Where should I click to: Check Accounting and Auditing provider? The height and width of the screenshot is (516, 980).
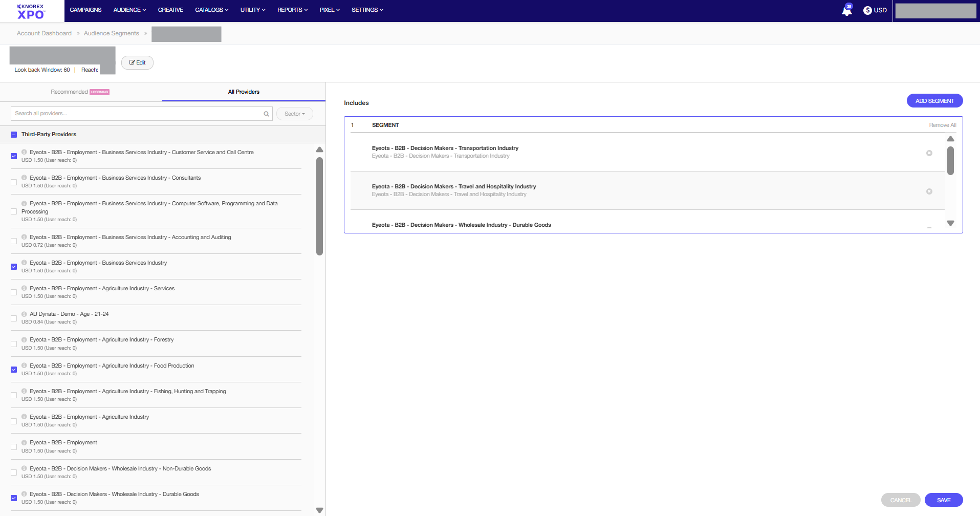(14, 241)
